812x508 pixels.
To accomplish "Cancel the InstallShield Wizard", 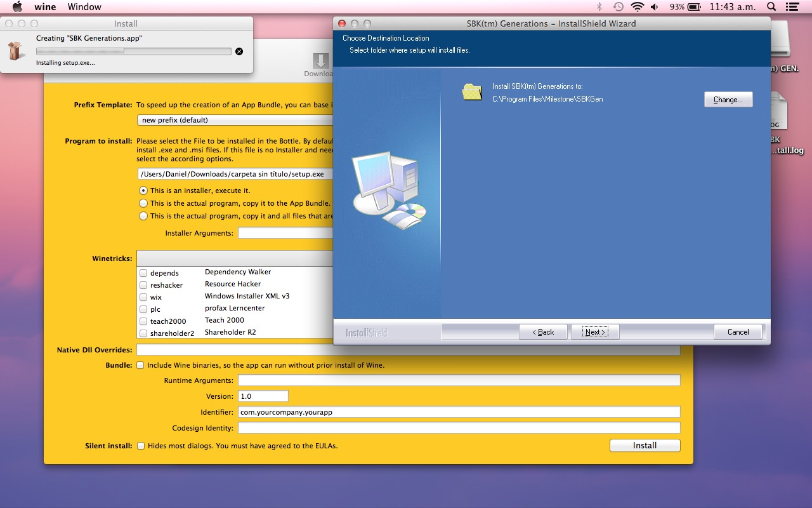I will pos(738,332).
